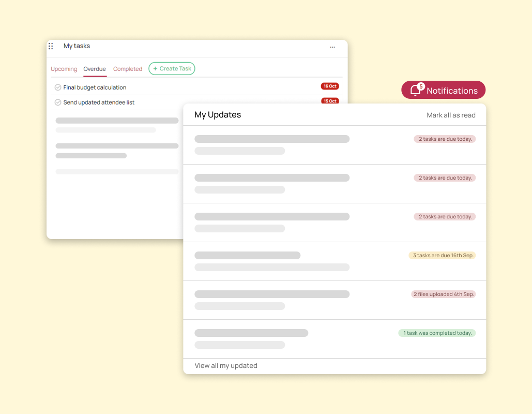Click the 15 Oct due date badge
532x414 pixels.
pyautogui.click(x=330, y=101)
